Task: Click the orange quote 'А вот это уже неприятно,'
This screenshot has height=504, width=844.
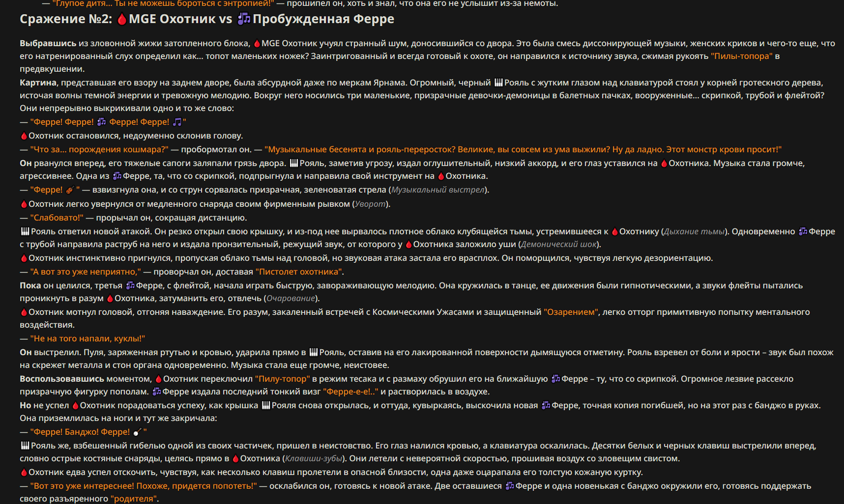Action: click(86, 272)
